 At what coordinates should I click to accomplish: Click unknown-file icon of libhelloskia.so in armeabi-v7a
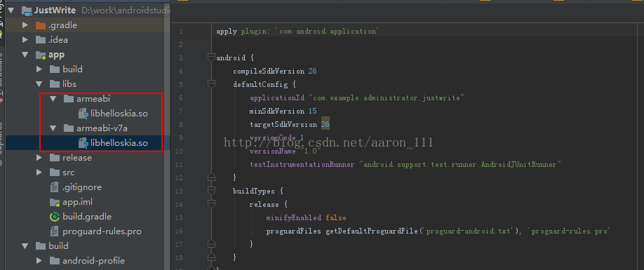83,143
